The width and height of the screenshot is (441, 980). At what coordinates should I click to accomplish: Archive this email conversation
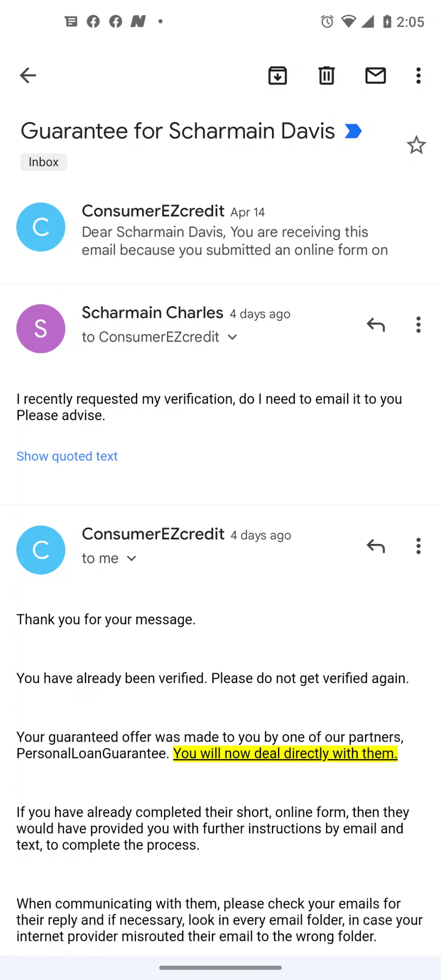[277, 75]
